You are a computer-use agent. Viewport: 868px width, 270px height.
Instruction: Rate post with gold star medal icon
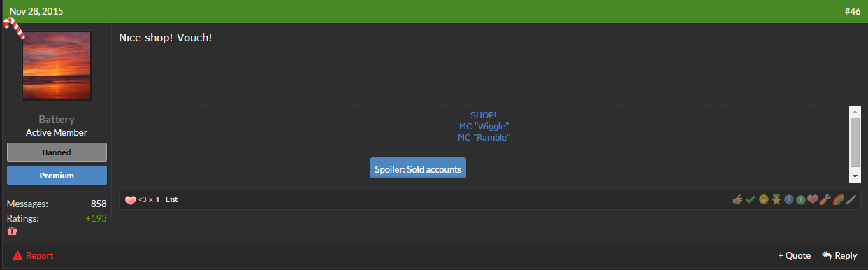[776, 199]
